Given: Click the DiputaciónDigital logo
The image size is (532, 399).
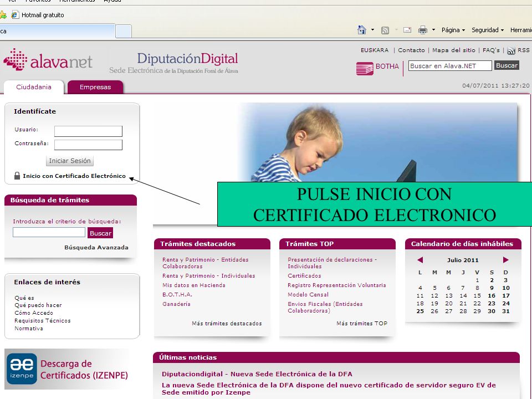Looking at the screenshot, I should [x=173, y=63].
